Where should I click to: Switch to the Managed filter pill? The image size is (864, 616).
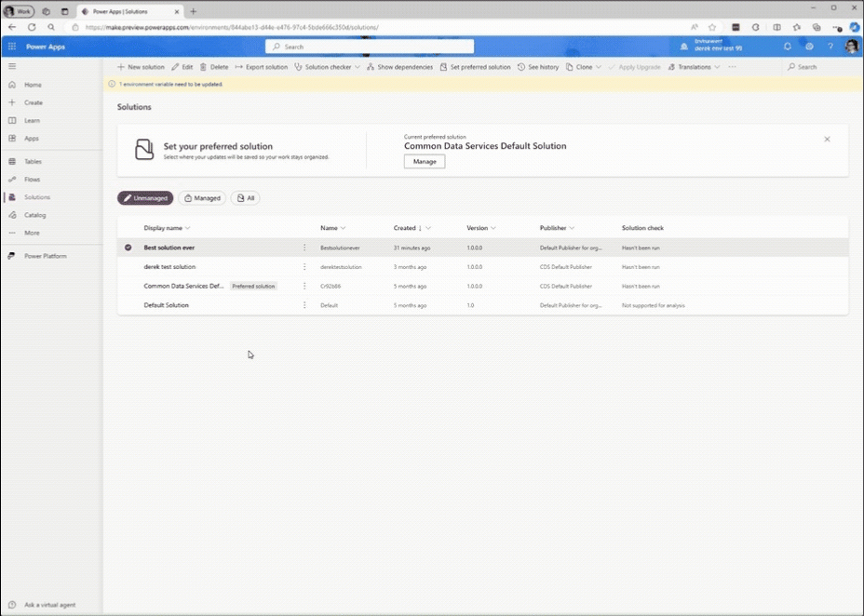point(201,198)
